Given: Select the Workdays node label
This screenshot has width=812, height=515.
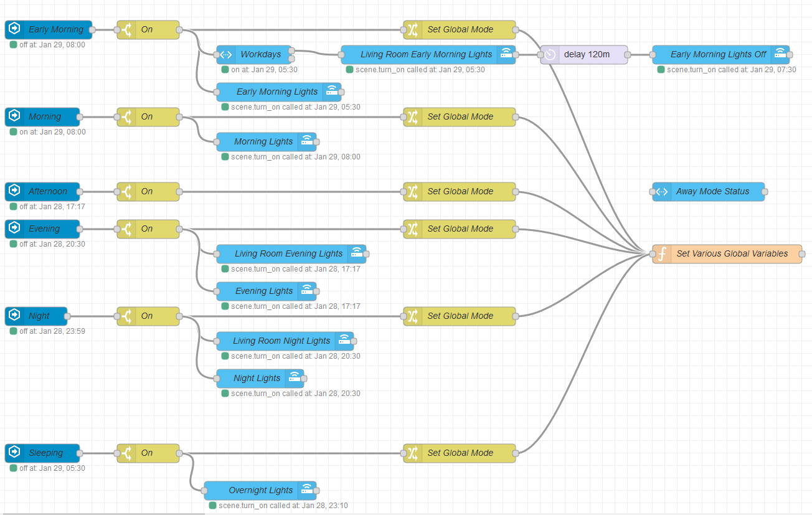Looking at the screenshot, I should point(261,55).
